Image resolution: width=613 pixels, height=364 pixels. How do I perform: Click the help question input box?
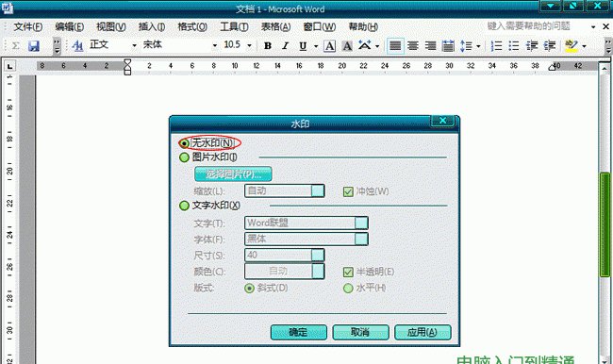click(x=538, y=26)
